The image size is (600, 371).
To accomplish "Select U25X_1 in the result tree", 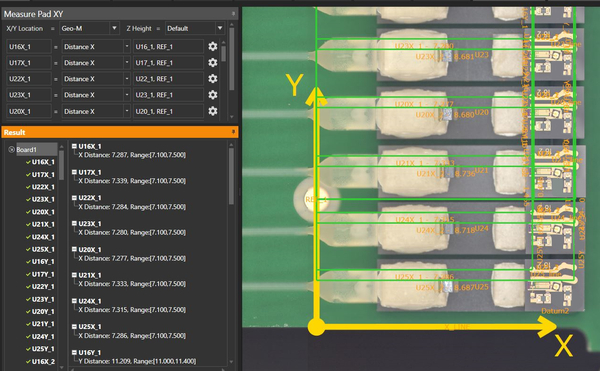I will click(43, 249).
